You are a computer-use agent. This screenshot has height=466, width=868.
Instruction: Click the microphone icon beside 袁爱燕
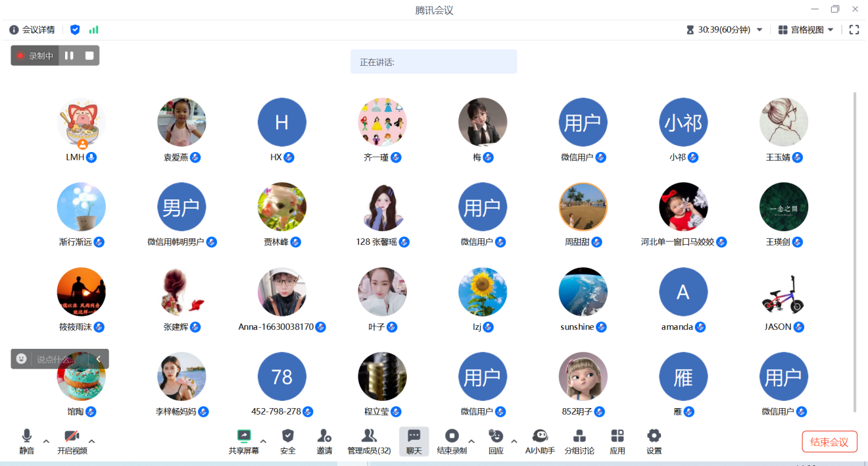195,157
